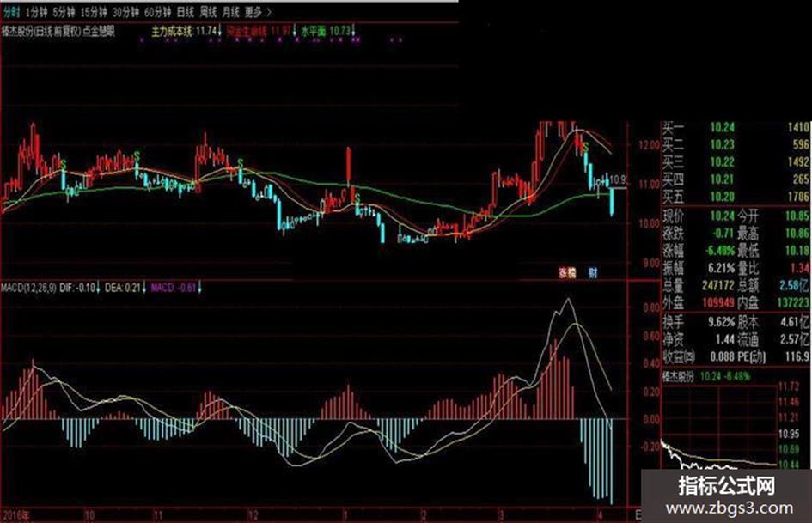Click the 股本 share capital 4.61亿
This screenshot has height=523, width=812.
(x=794, y=322)
